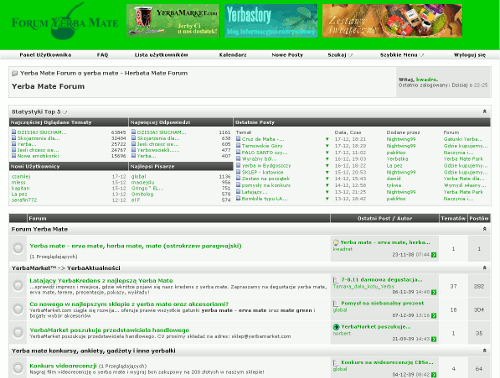This screenshot has height=378, width=500.
Task: Go to last post dated 04-12-09 08:42
Action: click(434, 375)
